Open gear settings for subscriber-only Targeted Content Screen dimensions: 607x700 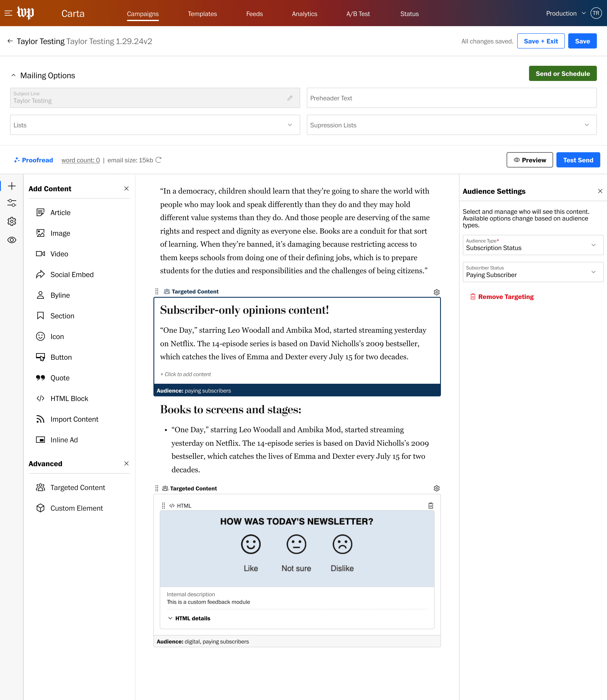click(437, 292)
